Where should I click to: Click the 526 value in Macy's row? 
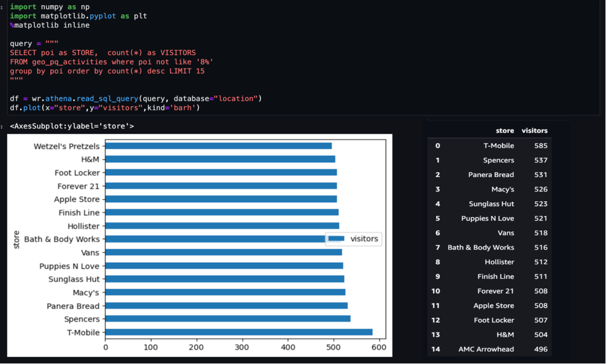tap(541, 189)
